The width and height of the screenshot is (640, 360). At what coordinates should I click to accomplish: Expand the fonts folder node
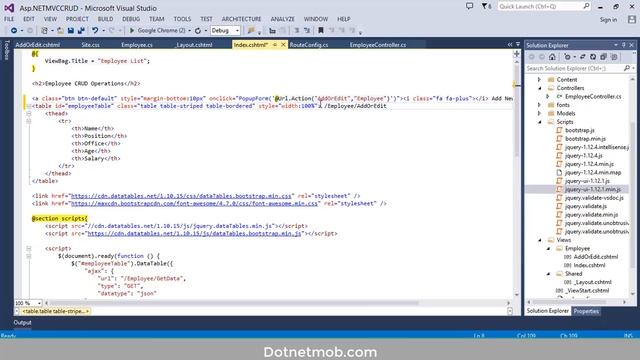(539, 105)
